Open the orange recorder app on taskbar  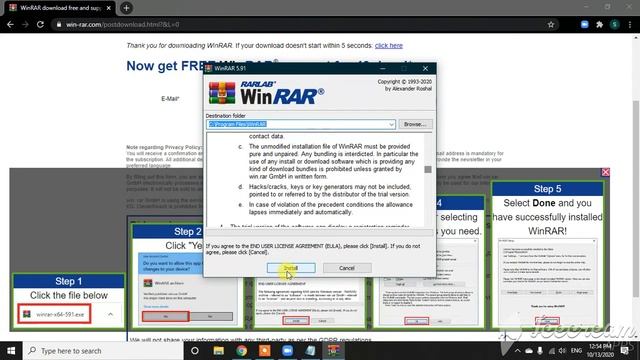264,351
